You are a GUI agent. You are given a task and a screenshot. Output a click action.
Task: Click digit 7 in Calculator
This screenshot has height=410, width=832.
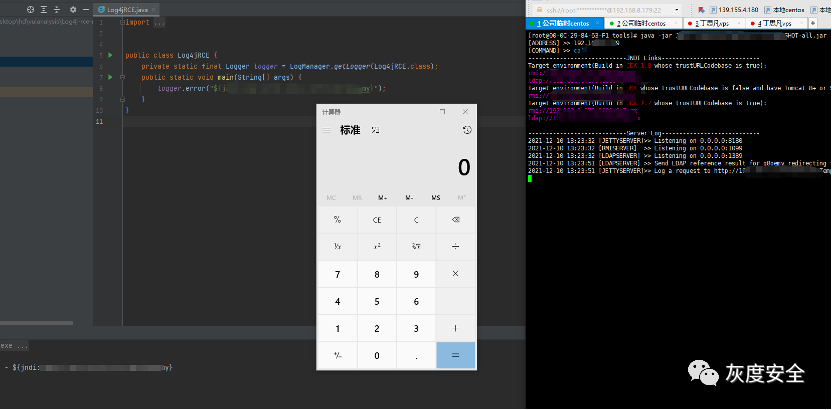point(337,274)
